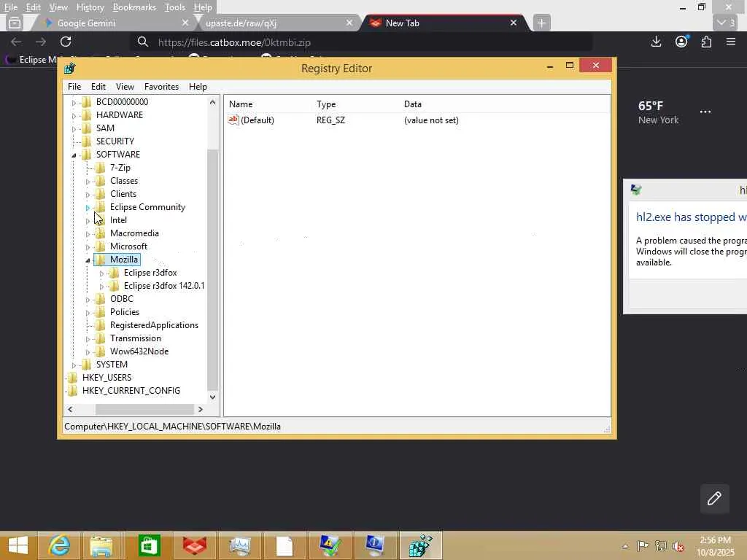
Task: Click the Type column header
Action: click(x=326, y=104)
